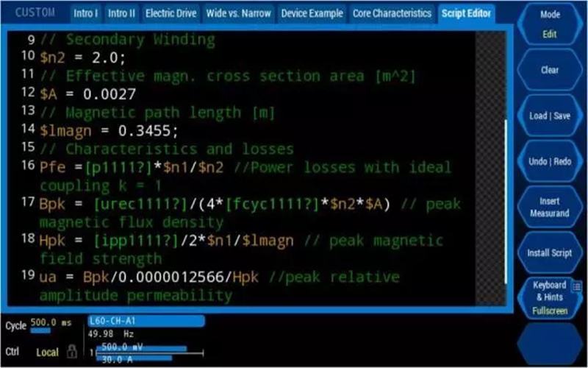Open the Intro I tab
This screenshot has height=368, width=588.
click(85, 13)
